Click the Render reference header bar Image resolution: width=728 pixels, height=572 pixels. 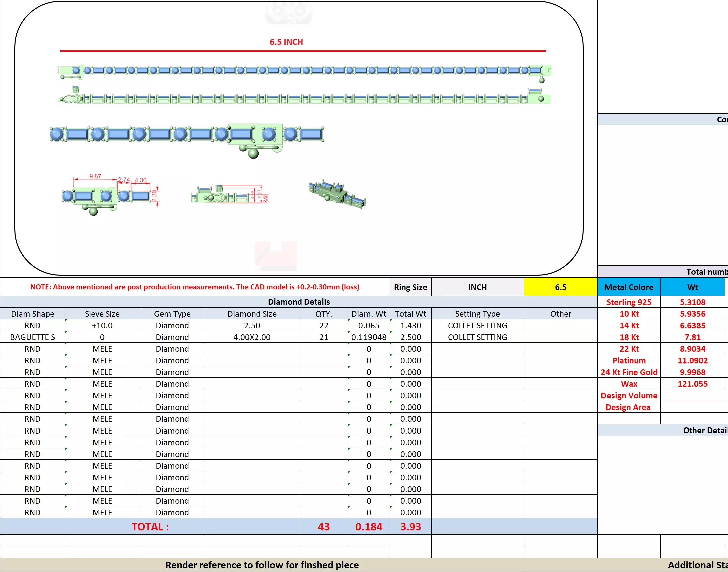coord(262,565)
